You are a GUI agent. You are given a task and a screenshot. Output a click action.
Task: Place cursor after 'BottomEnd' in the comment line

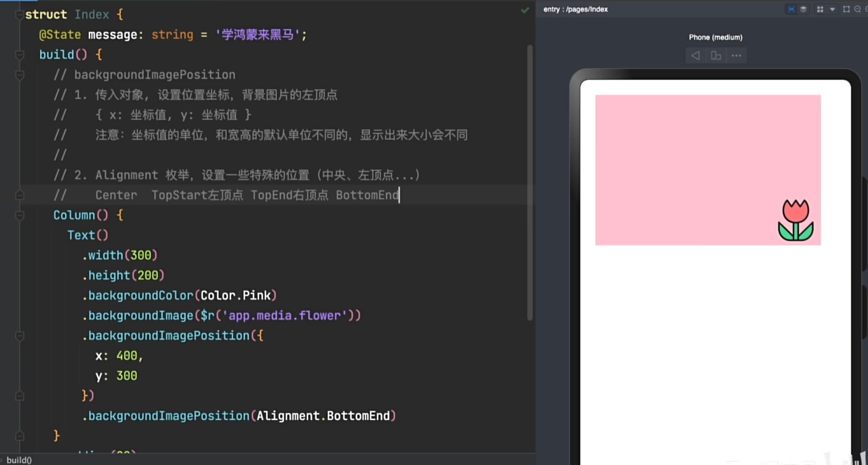click(399, 195)
